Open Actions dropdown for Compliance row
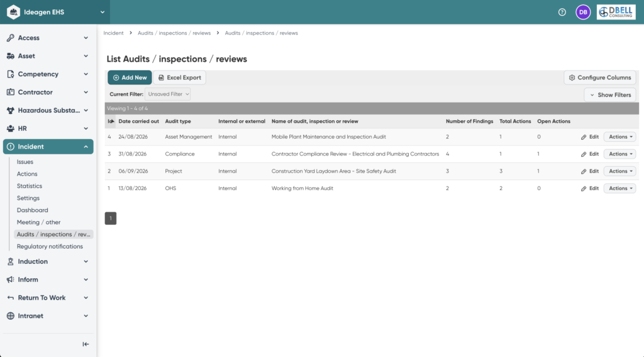644x357 pixels. (x=619, y=154)
